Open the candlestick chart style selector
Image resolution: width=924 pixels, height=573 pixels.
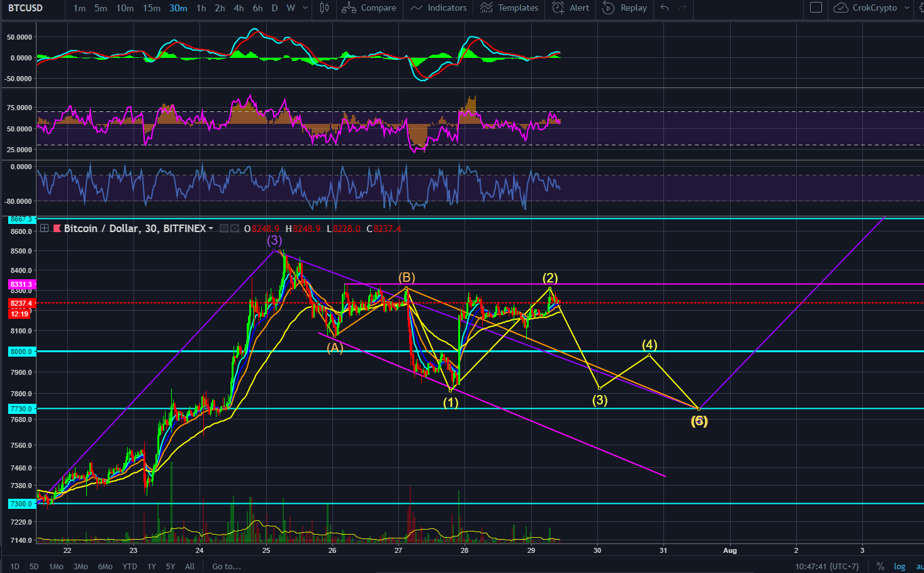coord(324,8)
